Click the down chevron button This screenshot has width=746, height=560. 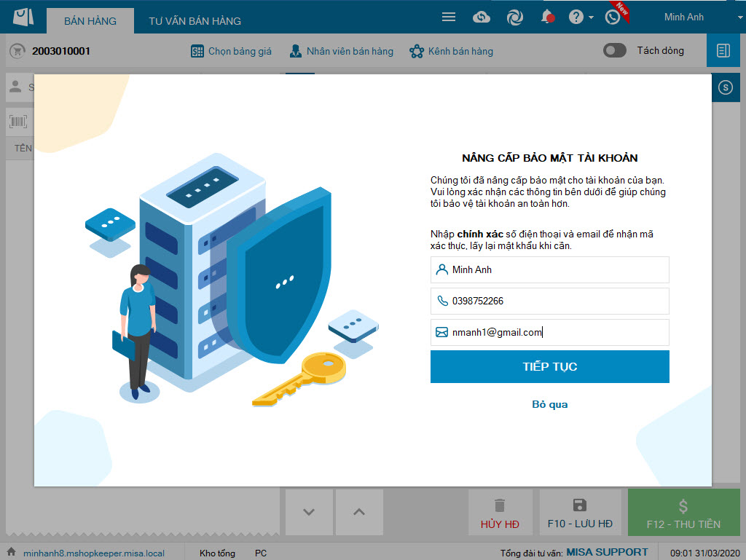click(x=309, y=512)
